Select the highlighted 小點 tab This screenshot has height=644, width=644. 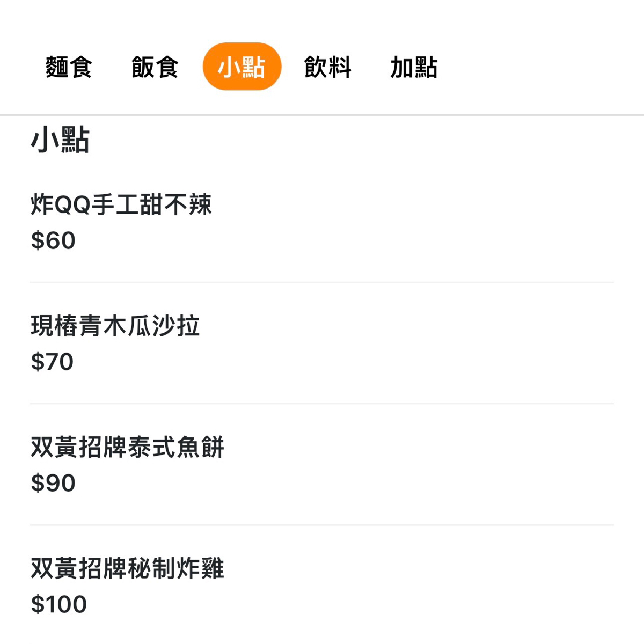241,67
